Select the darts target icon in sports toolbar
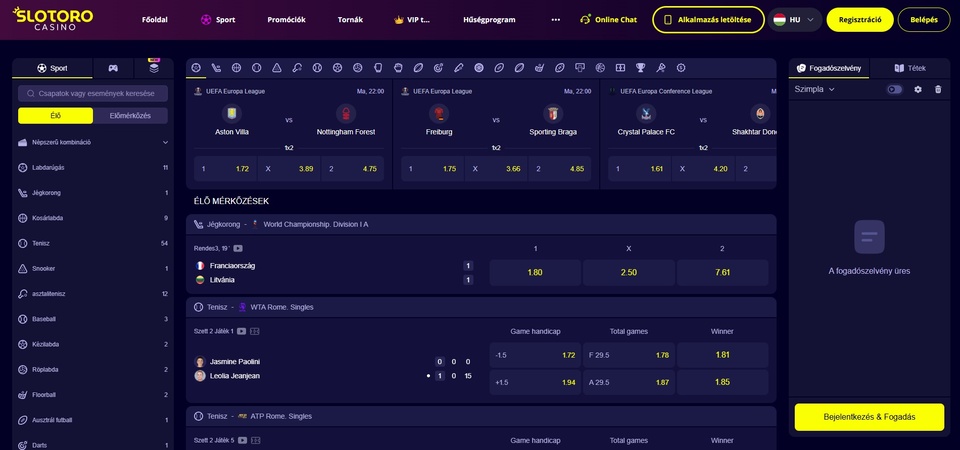Viewport: 960px width, 450px height. point(438,68)
